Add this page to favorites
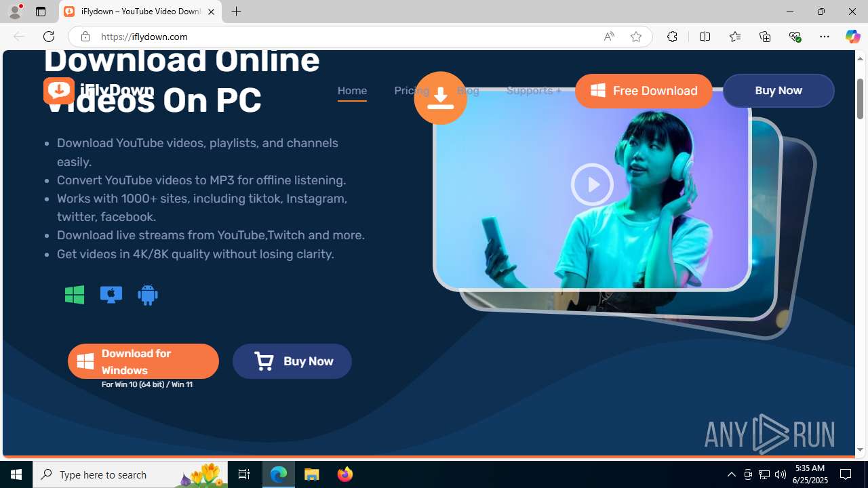Image resolution: width=868 pixels, height=488 pixels. pyautogui.click(x=635, y=37)
